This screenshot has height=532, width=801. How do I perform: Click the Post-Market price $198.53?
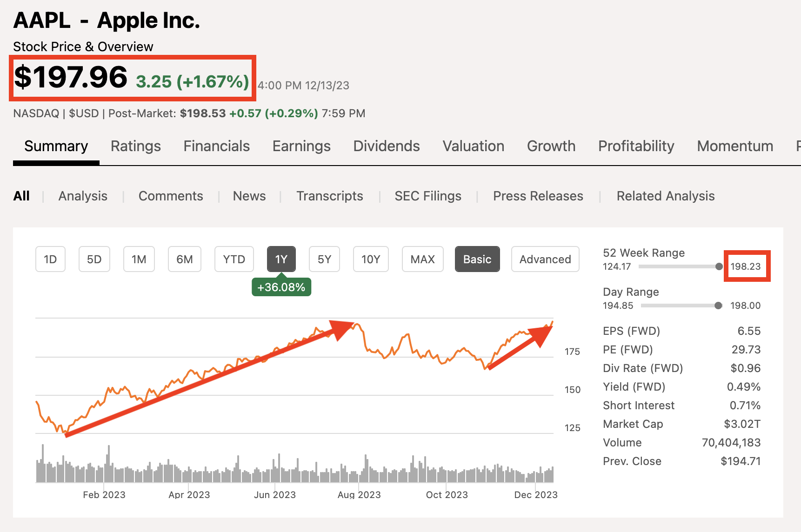coord(203,113)
